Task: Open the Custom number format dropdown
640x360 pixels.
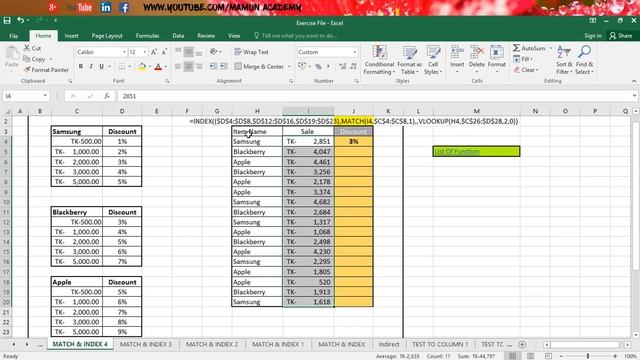Action: pos(355,52)
